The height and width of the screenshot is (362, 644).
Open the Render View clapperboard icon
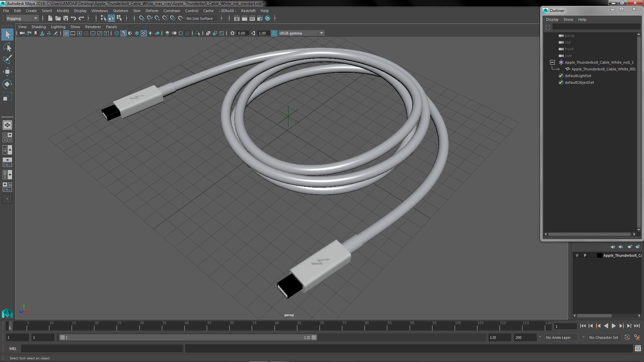(x=237, y=18)
